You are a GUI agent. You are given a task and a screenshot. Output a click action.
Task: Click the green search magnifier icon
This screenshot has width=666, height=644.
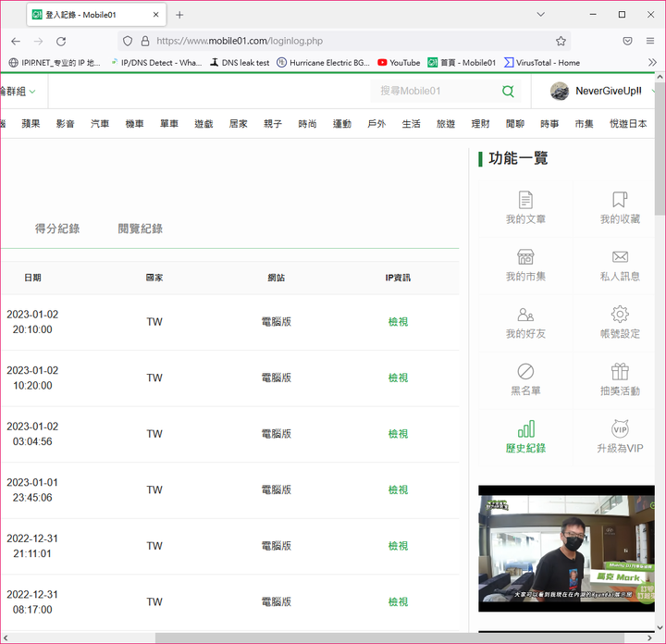point(508,91)
